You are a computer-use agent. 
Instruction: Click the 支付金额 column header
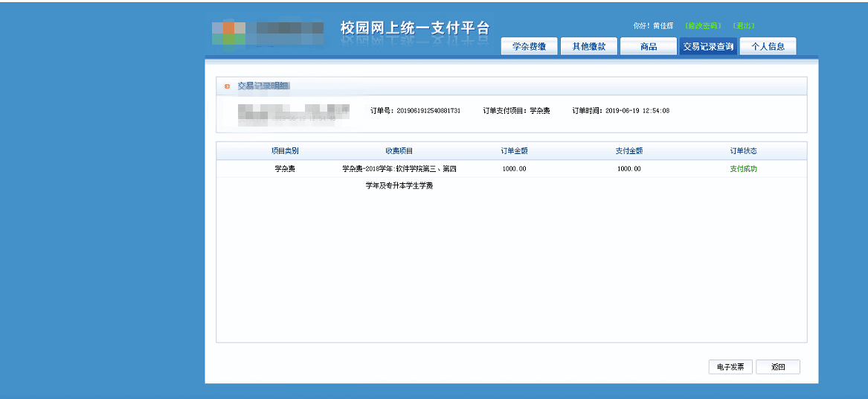coord(629,151)
